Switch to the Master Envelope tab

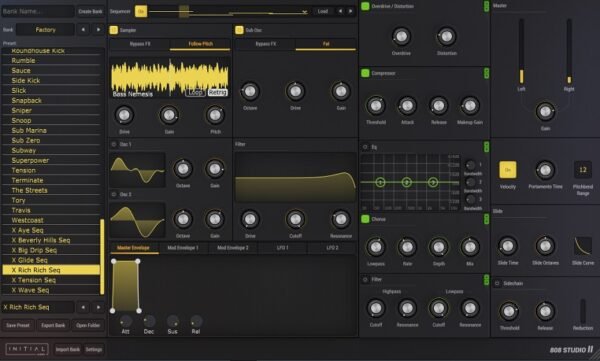coord(133,248)
